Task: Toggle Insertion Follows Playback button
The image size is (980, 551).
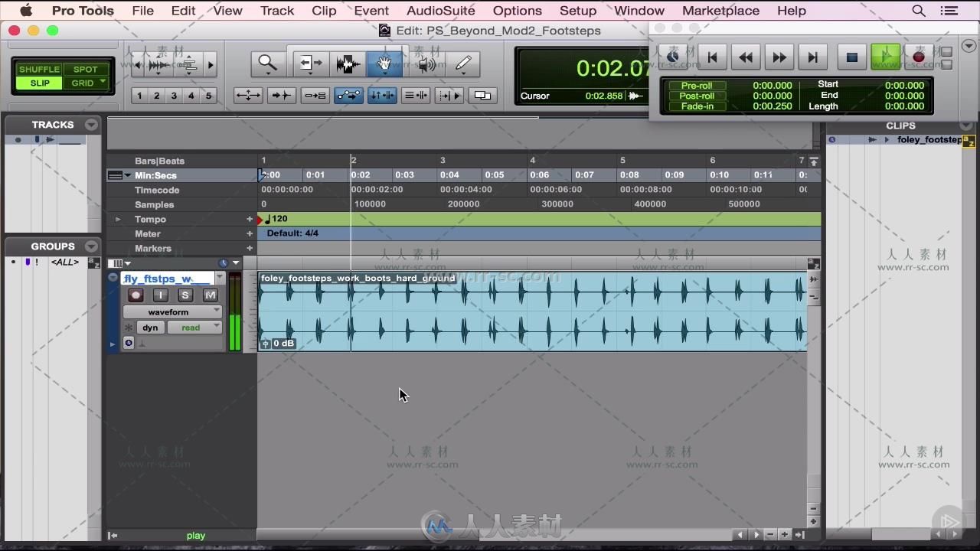Action: pyautogui.click(x=449, y=96)
